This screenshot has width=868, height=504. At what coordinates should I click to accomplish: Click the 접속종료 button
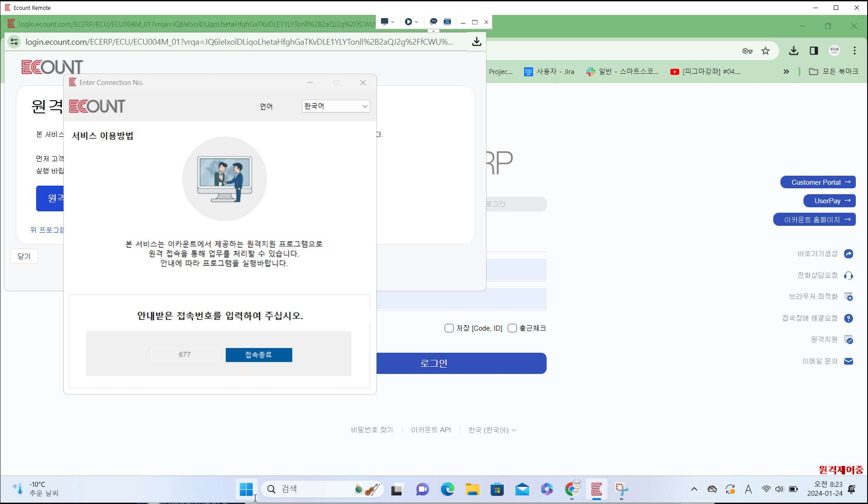(259, 355)
